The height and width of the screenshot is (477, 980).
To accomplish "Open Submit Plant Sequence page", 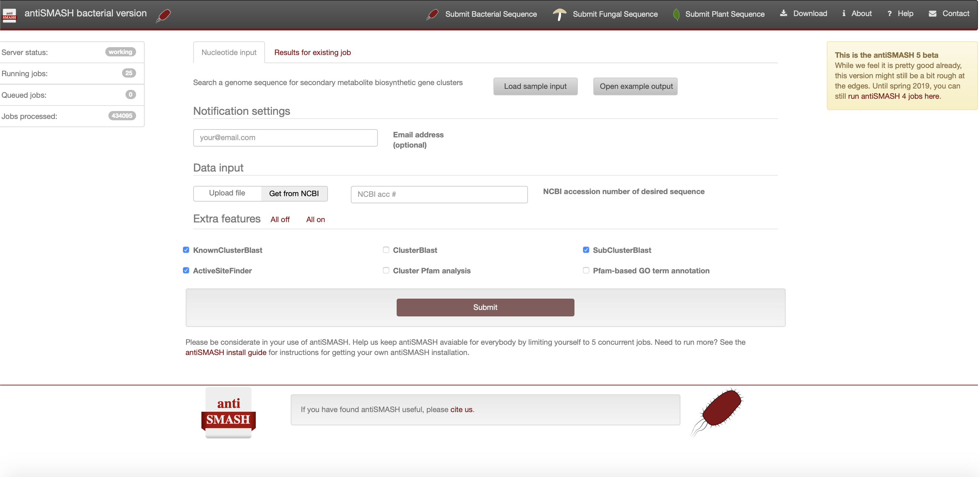I will coord(725,14).
